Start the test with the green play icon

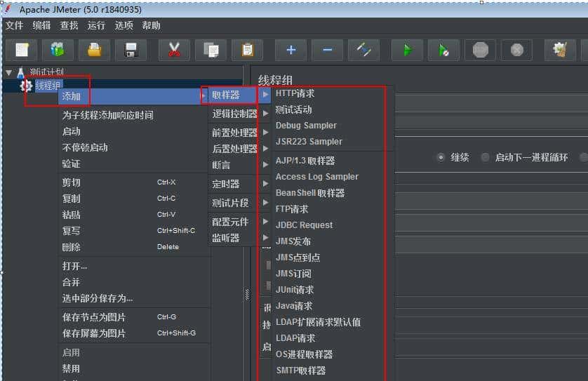(407, 50)
